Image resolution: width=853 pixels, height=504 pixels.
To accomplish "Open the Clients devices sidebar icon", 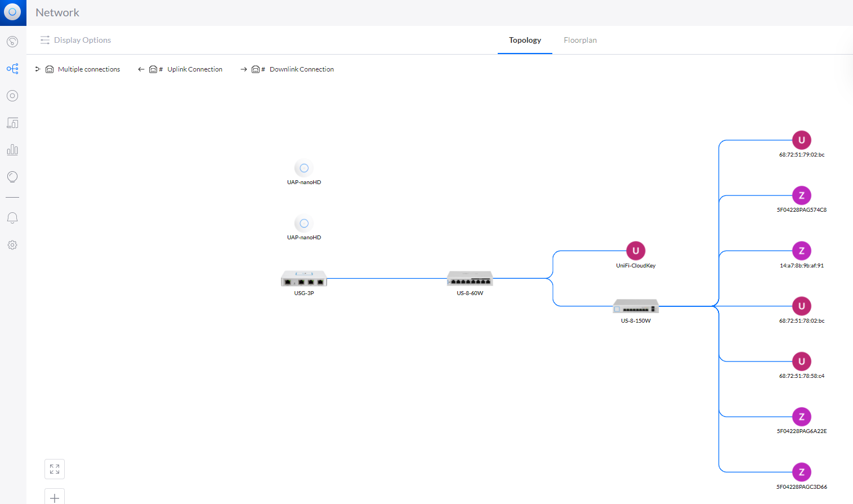I will pyautogui.click(x=12, y=123).
